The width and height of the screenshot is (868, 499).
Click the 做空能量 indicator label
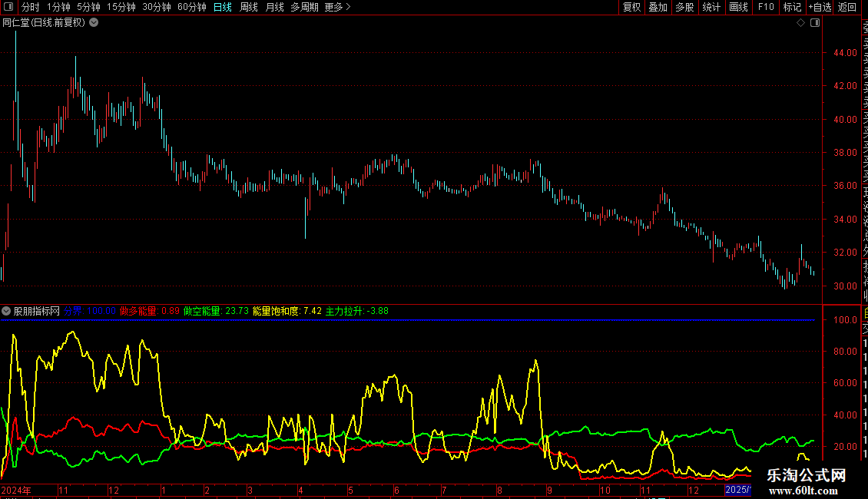pos(202,311)
